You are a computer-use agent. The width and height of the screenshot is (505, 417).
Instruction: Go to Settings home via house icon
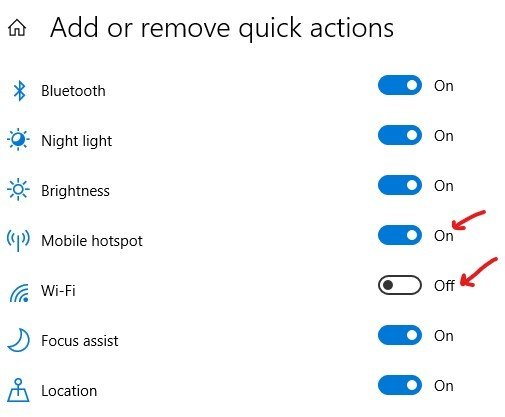[x=17, y=28]
